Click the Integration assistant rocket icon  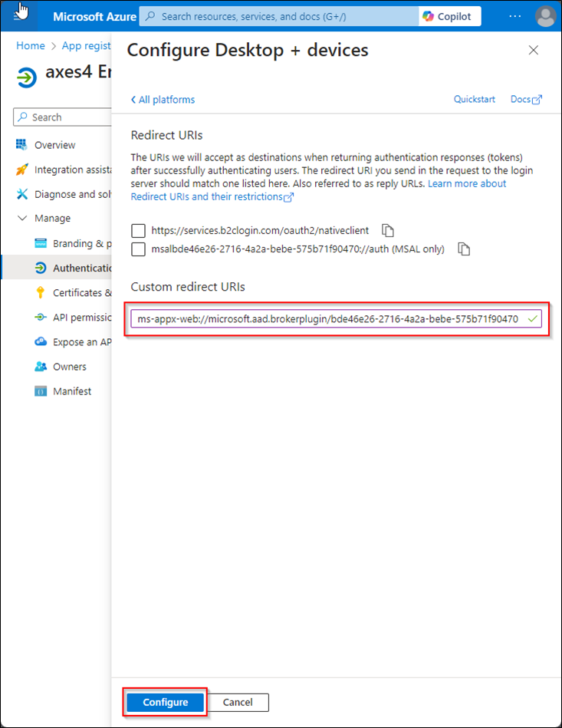click(x=21, y=170)
